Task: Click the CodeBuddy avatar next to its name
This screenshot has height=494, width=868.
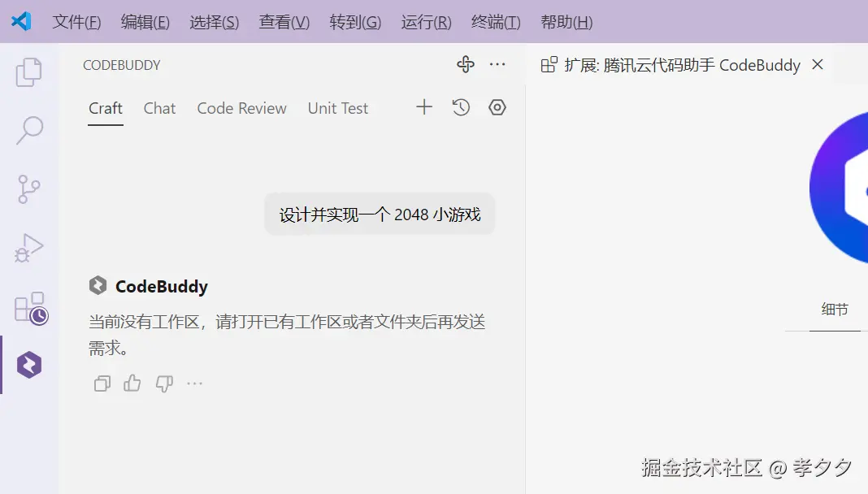Action: pyautogui.click(x=98, y=285)
